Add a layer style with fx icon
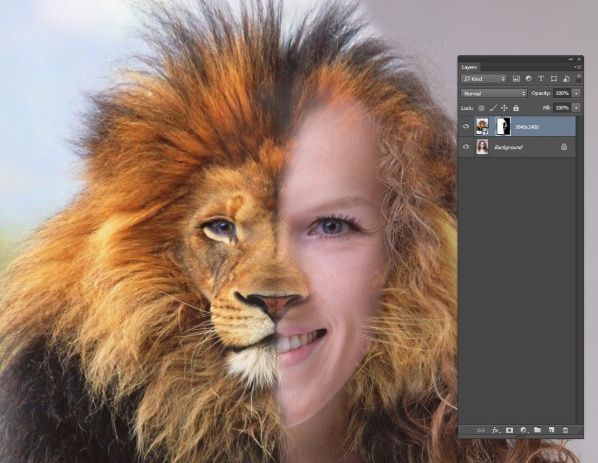The height and width of the screenshot is (463, 598). point(495,430)
